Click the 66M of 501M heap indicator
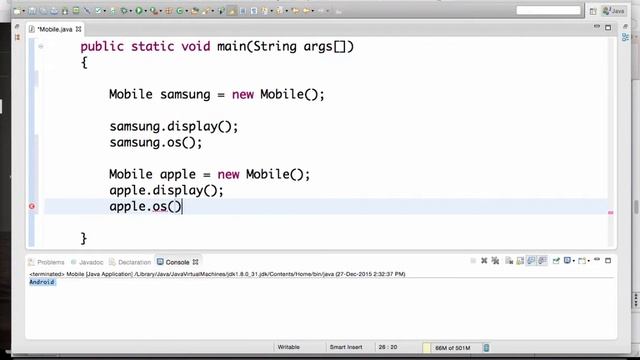Image resolution: width=640 pixels, height=360 pixels. coord(452,348)
